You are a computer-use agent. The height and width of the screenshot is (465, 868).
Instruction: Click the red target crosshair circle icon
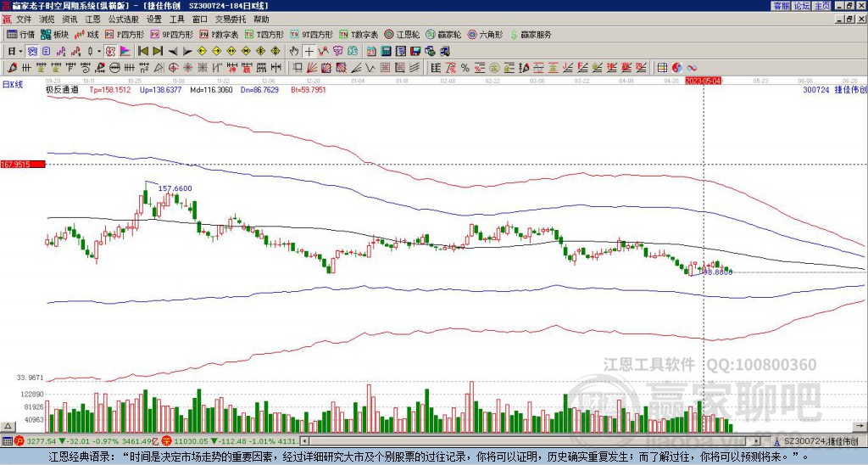pos(173,68)
